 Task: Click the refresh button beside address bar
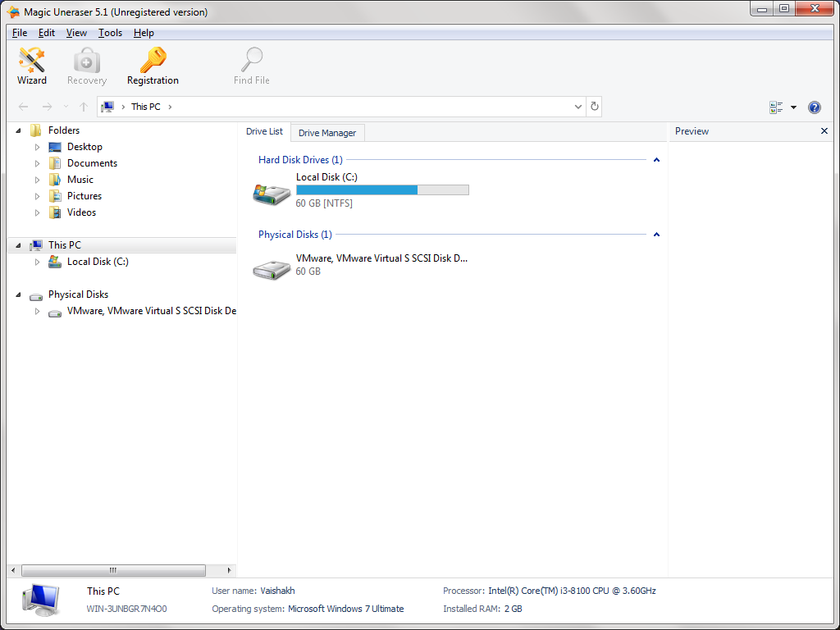tap(595, 107)
